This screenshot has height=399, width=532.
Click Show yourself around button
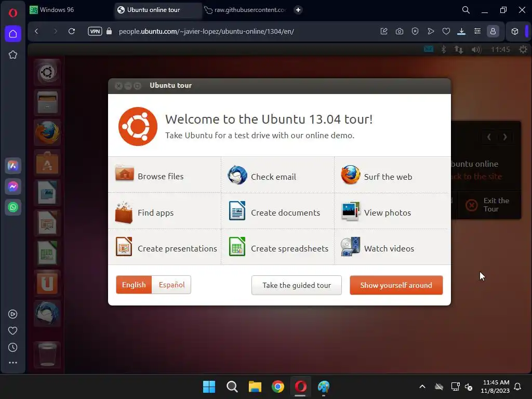(x=396, y=285)
